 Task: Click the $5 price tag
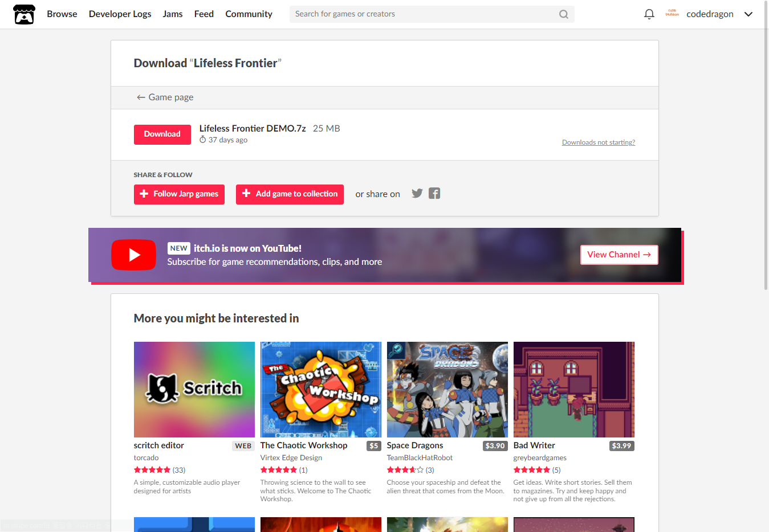374,446
